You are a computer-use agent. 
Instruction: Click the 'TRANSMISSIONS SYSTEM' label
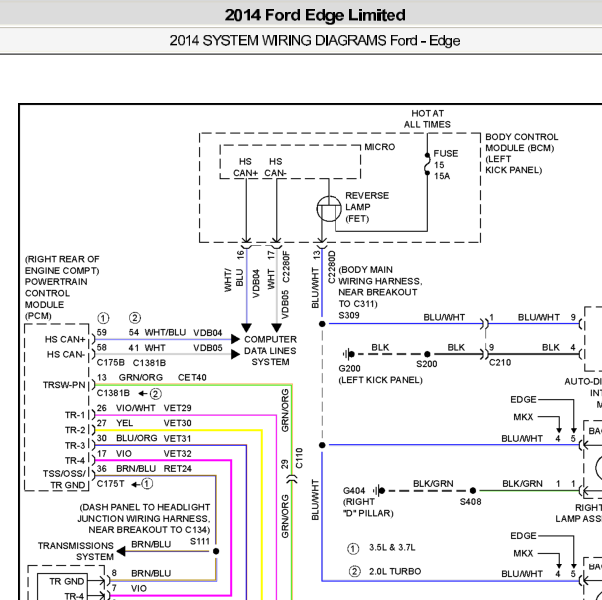click(x=76, y=551)
